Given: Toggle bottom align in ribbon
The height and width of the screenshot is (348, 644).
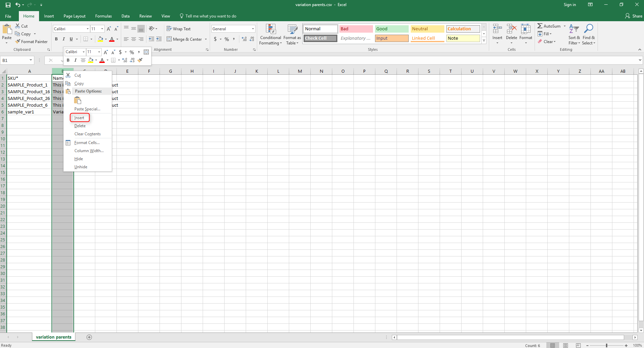Looking at the screenshot, I should [141, 29].
